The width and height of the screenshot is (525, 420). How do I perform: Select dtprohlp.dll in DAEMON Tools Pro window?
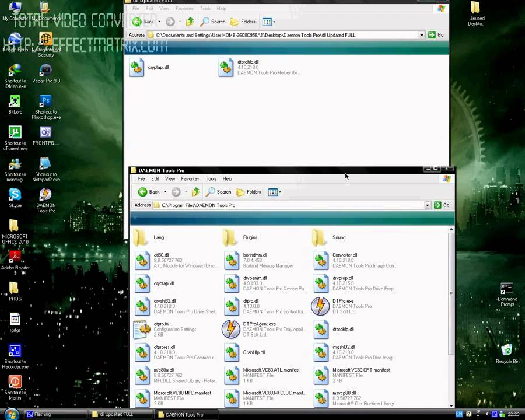coord(334,329)
